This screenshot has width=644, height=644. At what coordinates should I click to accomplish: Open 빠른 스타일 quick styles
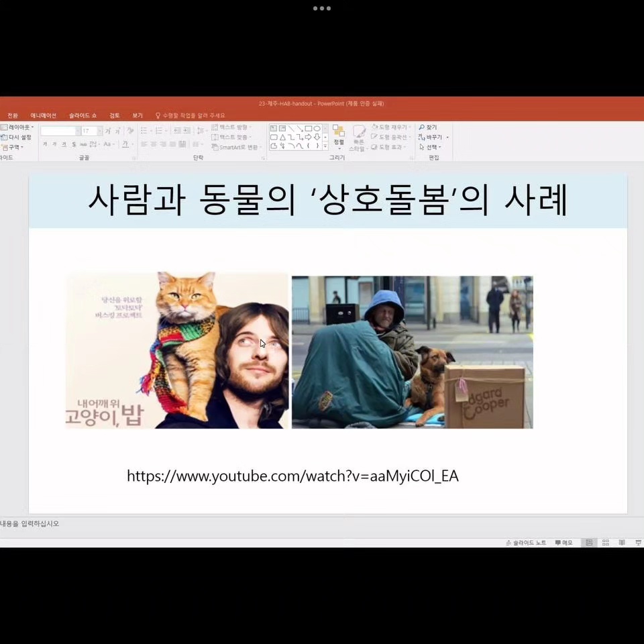pos(358,138)
